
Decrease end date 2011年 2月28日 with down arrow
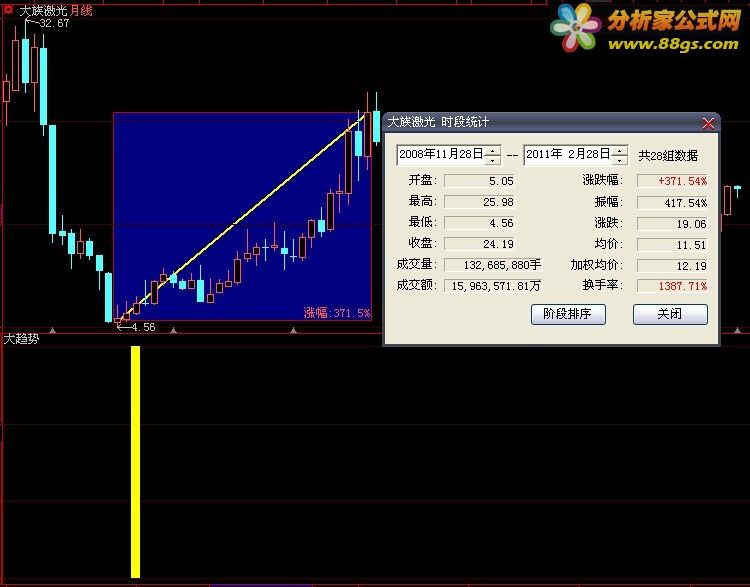click(619, 160)
